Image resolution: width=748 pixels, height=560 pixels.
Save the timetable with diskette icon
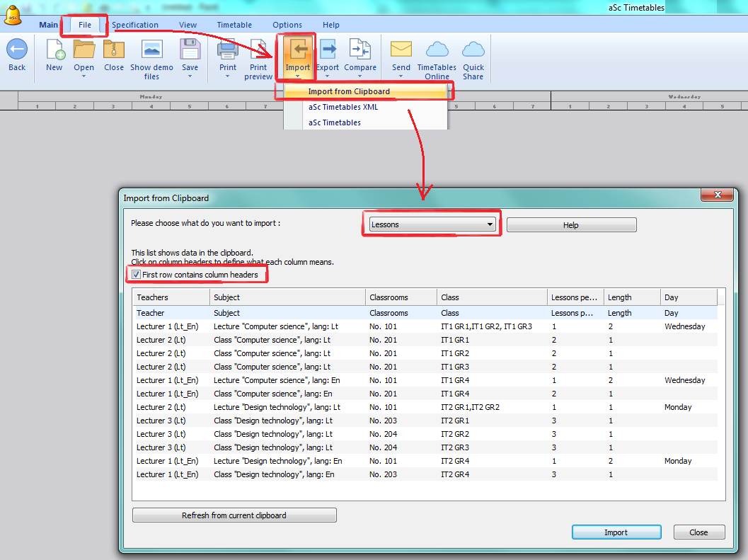(x=190, y=49)
